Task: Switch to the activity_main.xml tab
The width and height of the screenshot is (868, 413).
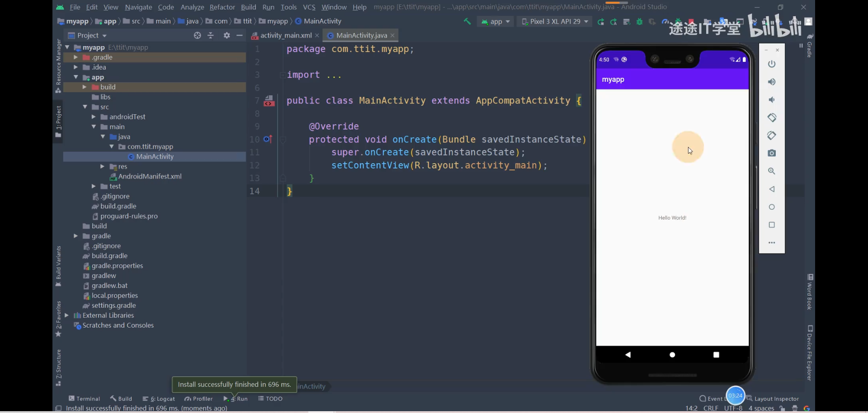Action: pyautogui.click(x=286, y=35)
